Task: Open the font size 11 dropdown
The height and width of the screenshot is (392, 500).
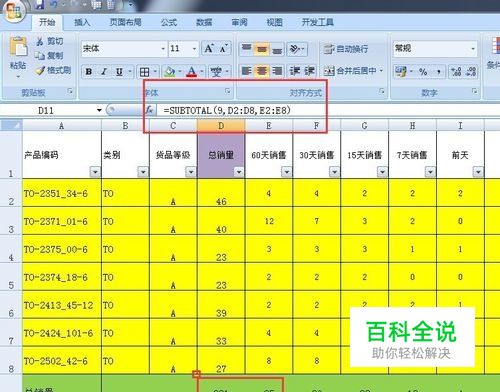Action: [194, 49]
